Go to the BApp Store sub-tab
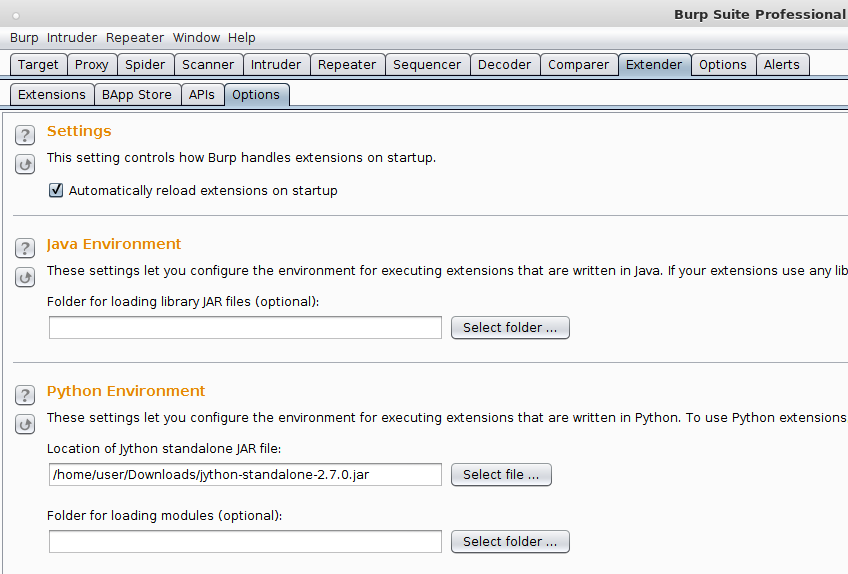The image size is (848, 574). coord(137,95)
